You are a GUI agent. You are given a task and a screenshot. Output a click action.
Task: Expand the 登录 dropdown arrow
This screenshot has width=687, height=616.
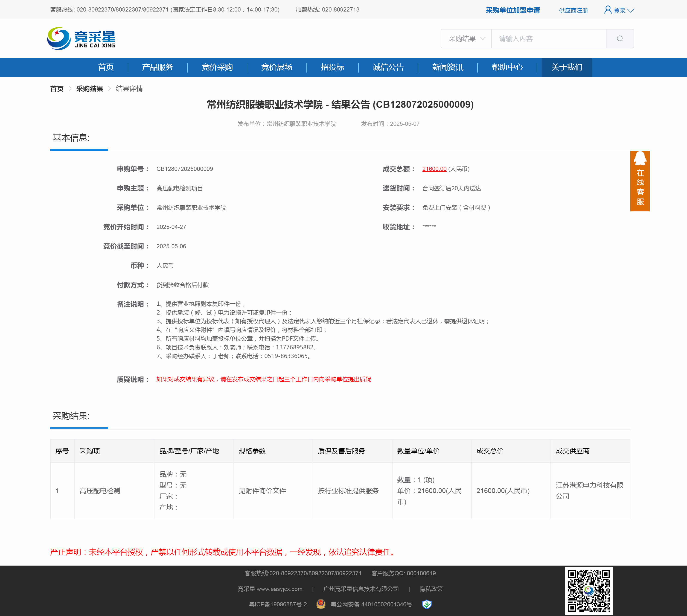(631, 11)
